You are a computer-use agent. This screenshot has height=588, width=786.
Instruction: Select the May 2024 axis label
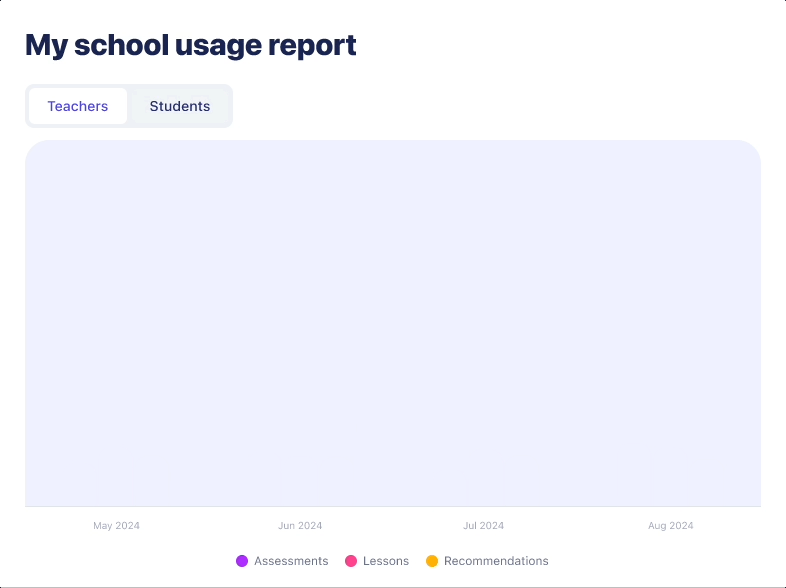point(117,526)
